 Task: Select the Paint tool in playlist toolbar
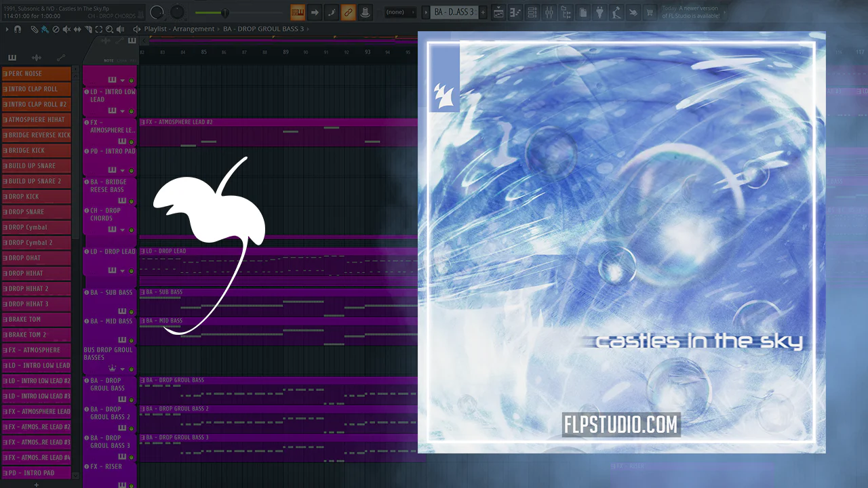(x=45, y=29)
